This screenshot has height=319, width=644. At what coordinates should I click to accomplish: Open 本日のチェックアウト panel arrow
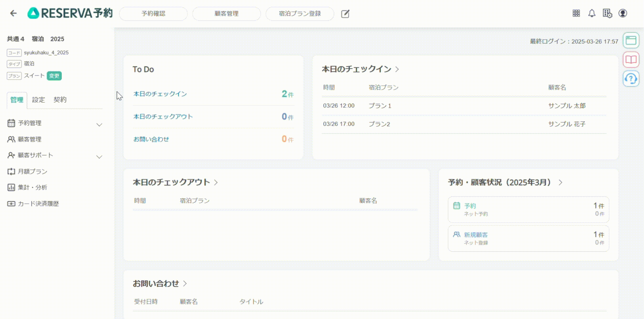216,182
